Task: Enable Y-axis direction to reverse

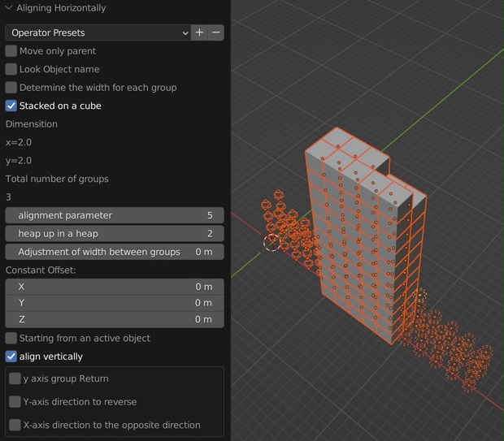Action: pos(15,401)
